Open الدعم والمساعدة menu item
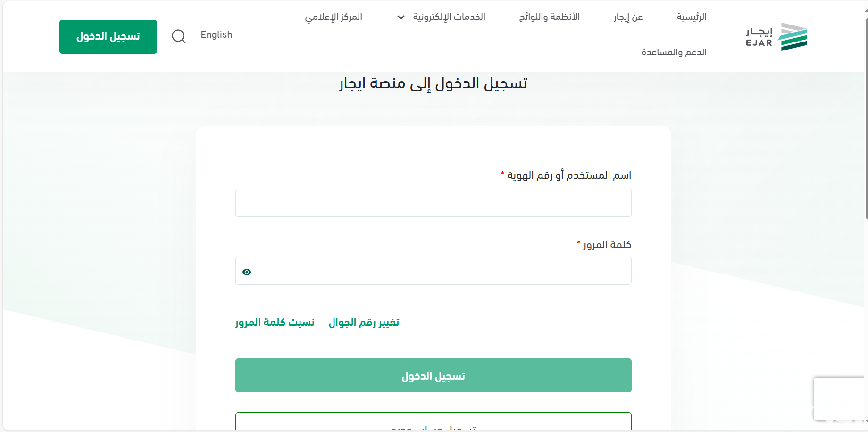 (674, 52)
